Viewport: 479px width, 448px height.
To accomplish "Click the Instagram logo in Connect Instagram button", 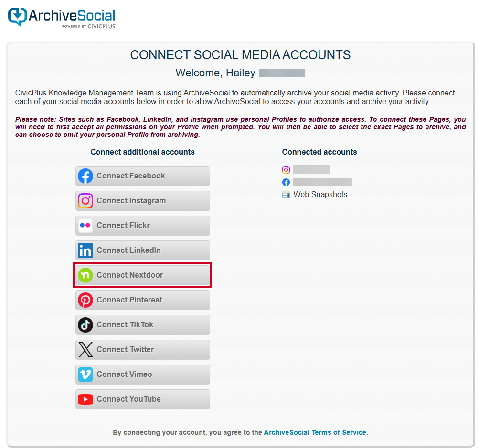I will coord(85,201).
